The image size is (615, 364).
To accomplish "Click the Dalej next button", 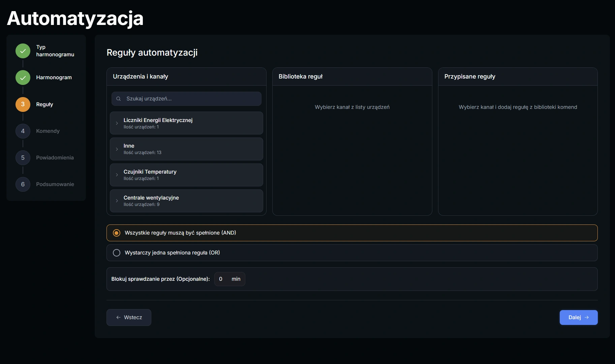I will pyautogui.click(x=579, y=317).
